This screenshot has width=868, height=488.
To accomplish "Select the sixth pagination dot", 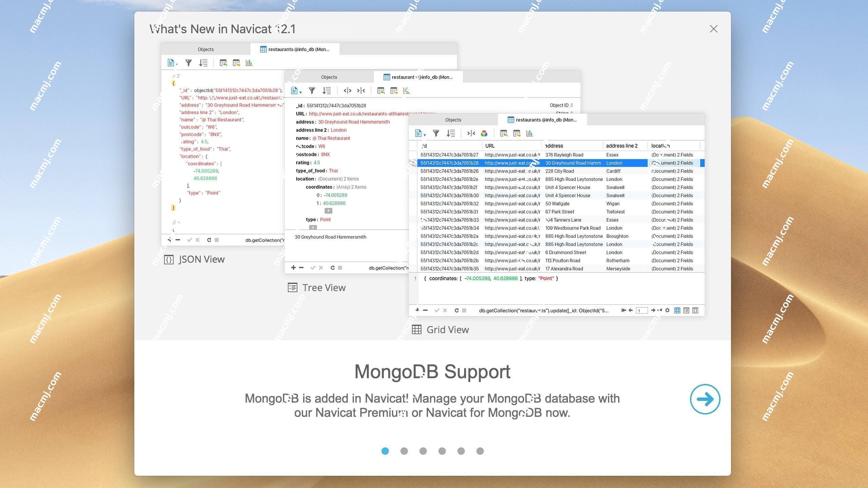I will [x=480, y=451].
